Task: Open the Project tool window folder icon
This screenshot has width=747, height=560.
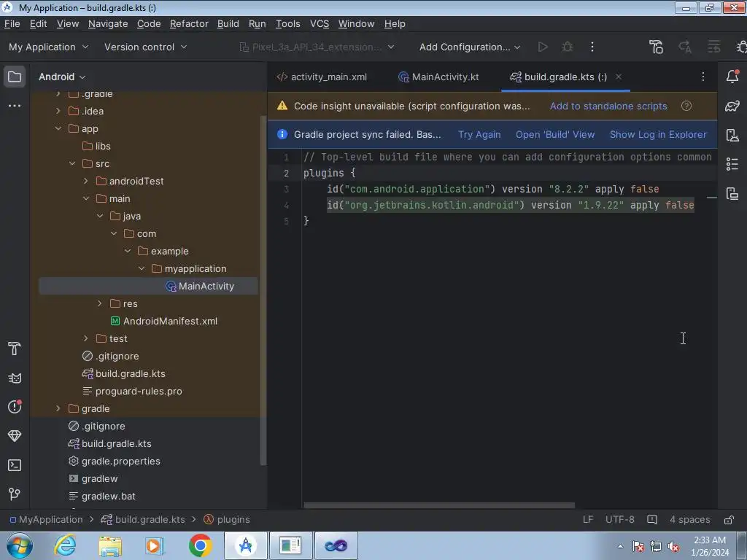Action: click(15, 77)
